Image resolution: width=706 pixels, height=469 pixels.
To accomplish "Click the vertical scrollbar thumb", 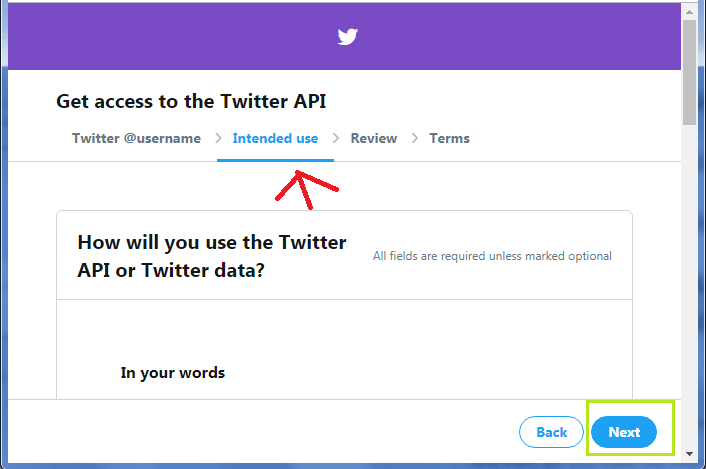I will point(689,70).
